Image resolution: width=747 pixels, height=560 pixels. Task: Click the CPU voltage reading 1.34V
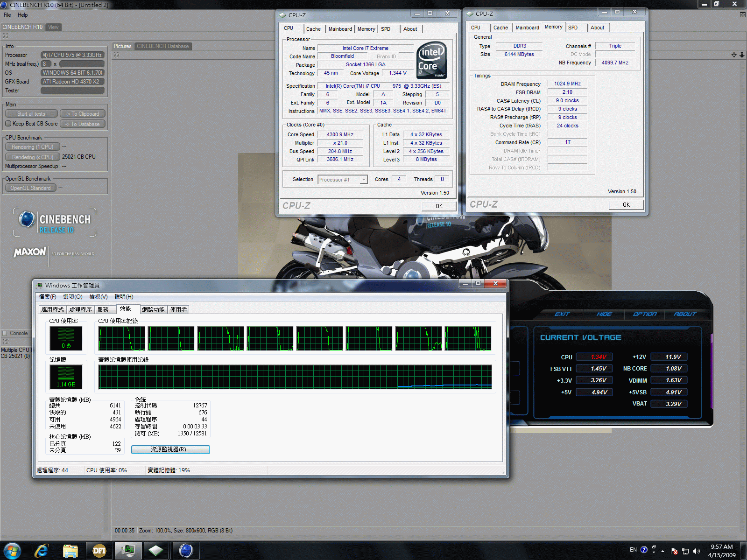click(x=594, y=357)
